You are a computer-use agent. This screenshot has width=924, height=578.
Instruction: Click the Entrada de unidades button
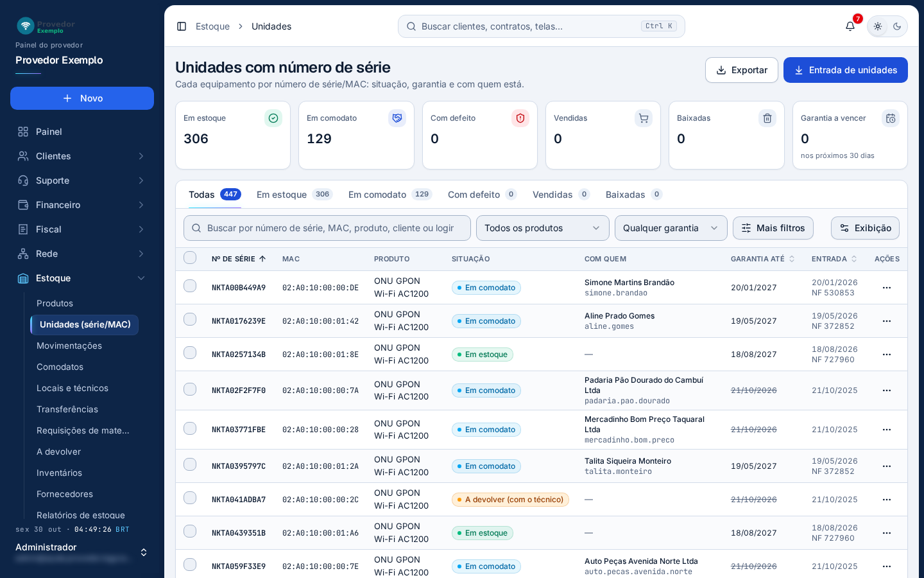(x=846, y=70)
